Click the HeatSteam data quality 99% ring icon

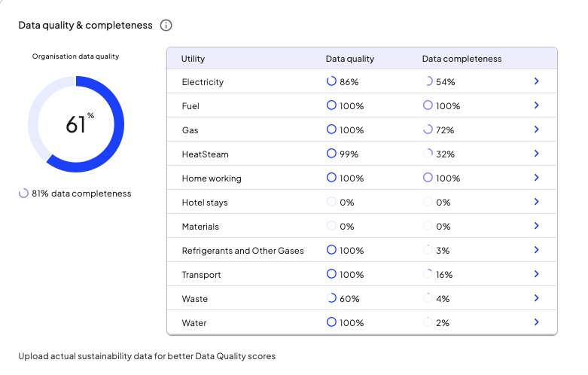point(331,154)
